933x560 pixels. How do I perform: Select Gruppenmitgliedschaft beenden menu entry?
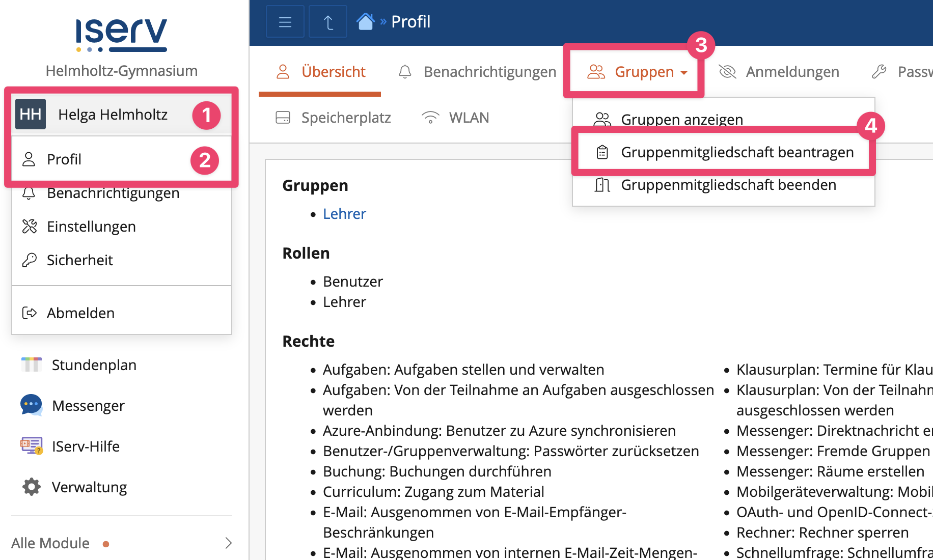click(x=728, y=185)
